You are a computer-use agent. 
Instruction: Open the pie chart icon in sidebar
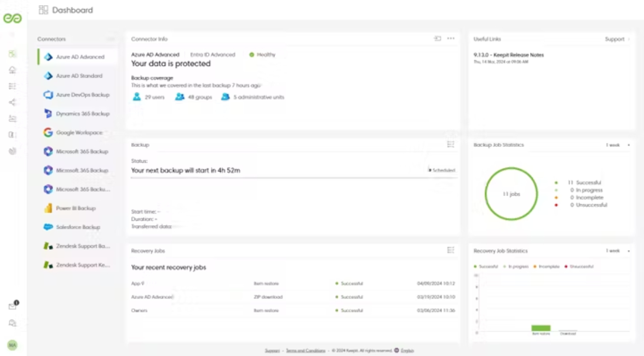point(12,151)
